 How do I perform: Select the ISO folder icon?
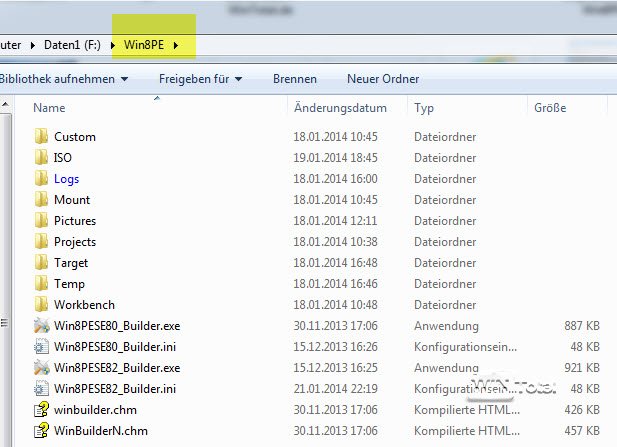click(x=41, y=157)
